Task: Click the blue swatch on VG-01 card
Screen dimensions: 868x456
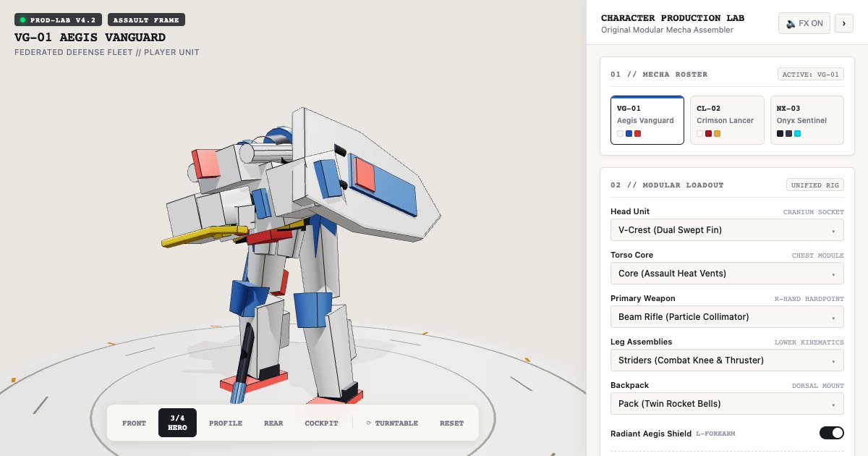Action: [629, 134]
